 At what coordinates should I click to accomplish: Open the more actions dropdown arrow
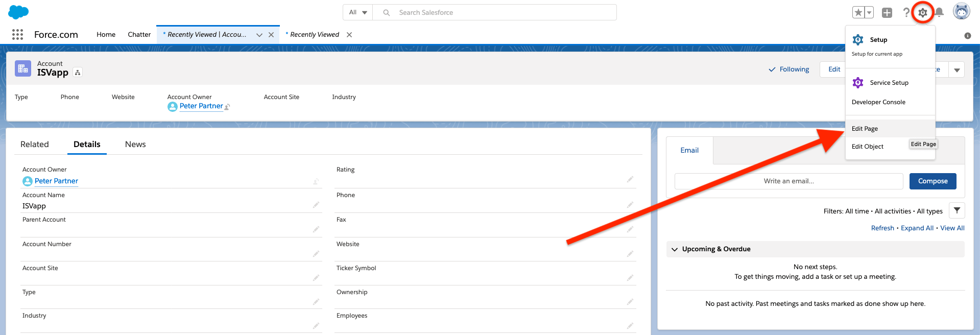pos(957,69)
